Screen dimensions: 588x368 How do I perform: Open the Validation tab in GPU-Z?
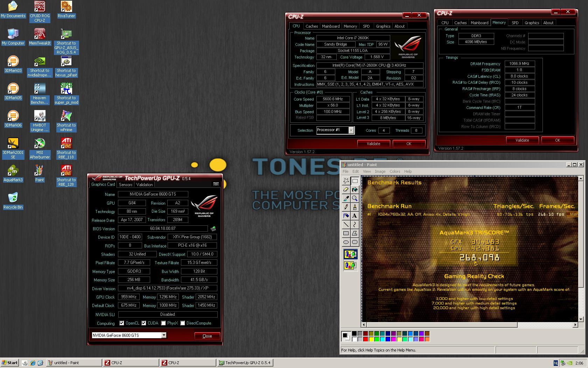coord(145,185)
